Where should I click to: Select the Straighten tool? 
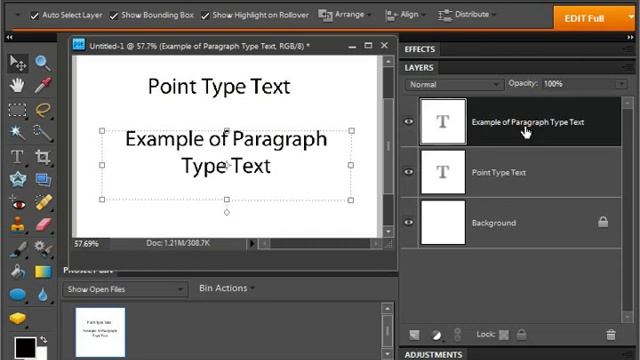coord(42,180)
